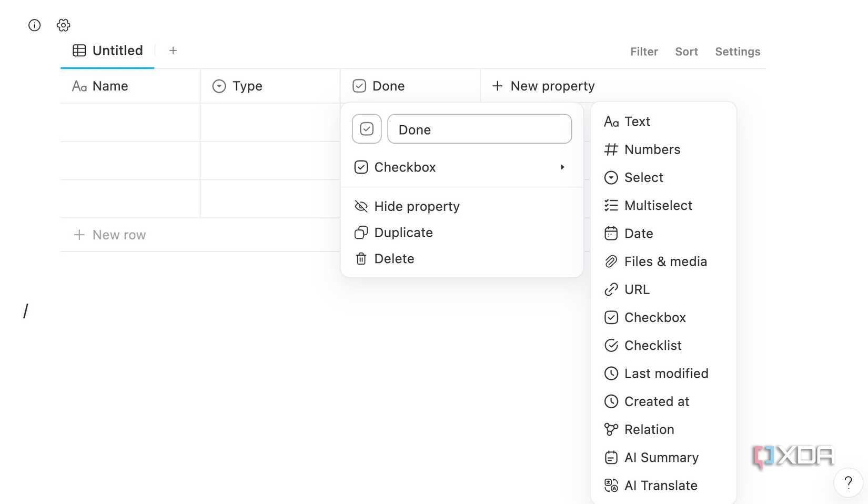Open the info icon at top left
Viewport: 868px width, 504px height.
pyautogui.click(x=34, y=25)
